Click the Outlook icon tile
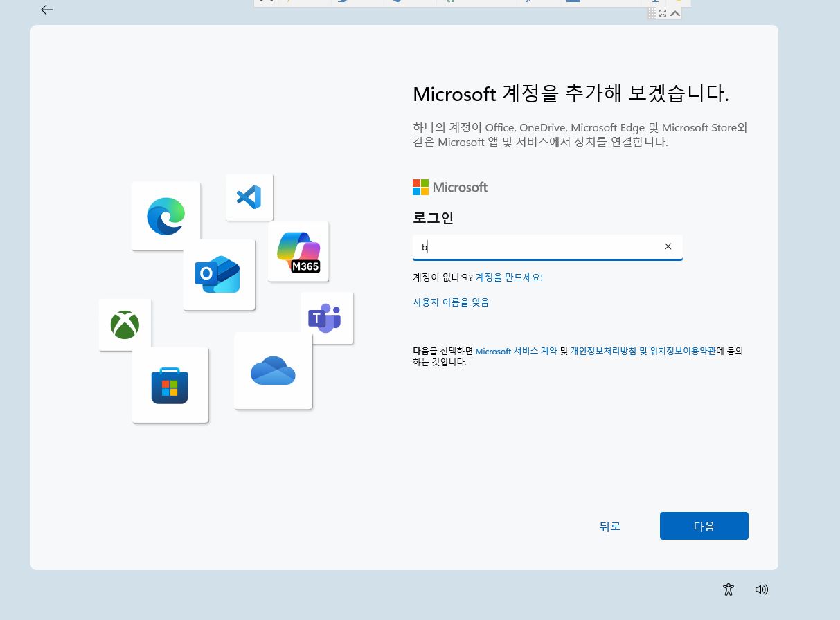The width and height of the screenshot is (840, 620). coord(219,275)
